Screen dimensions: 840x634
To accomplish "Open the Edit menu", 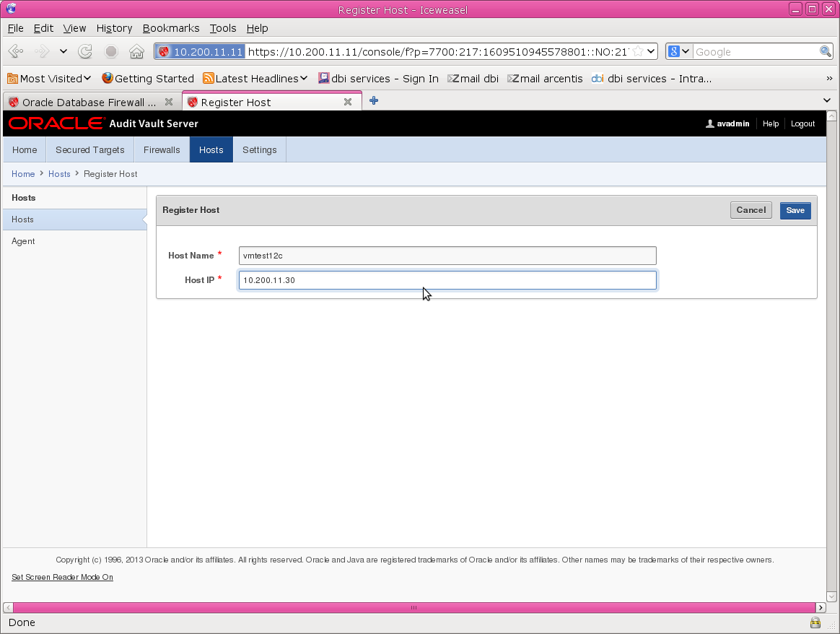I will [x=43, y=28].
